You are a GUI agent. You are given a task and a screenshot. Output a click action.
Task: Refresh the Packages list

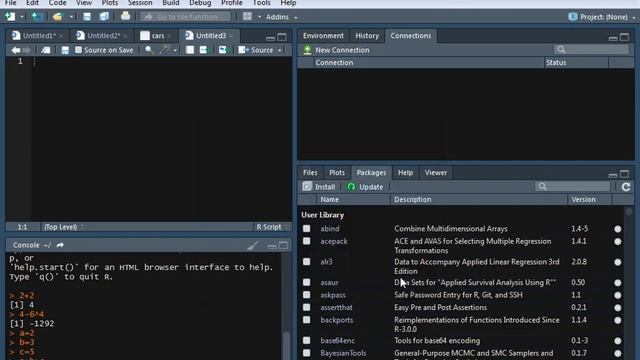[x=626, y=187]
